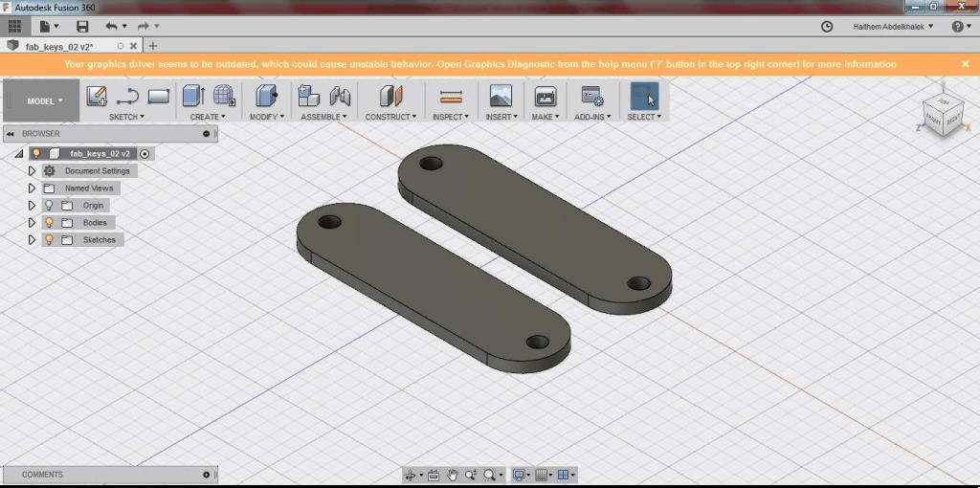
Task: Expand the Document Settings node
Action: [x=32, y=170]
